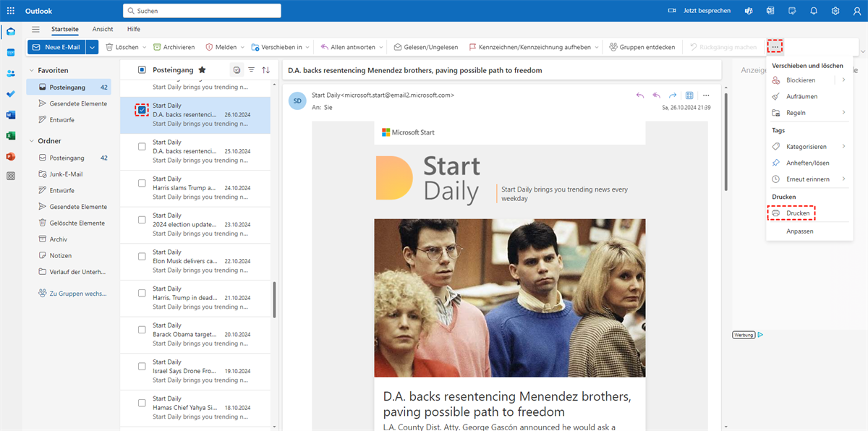Tick the checkbox for Harris slams Trump email
868x431 pixels.
click(x=142, y=183)
